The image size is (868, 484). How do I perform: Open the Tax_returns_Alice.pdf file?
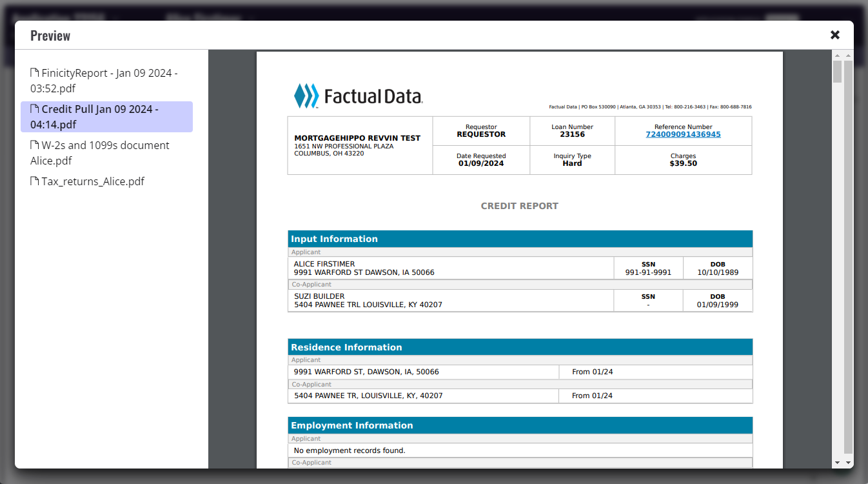[92, 181]
